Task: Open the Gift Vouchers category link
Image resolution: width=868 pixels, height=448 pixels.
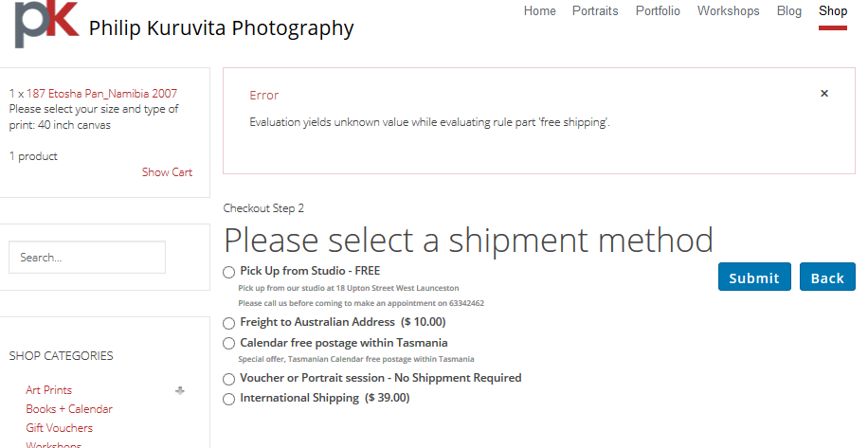Action: point(59,428)
